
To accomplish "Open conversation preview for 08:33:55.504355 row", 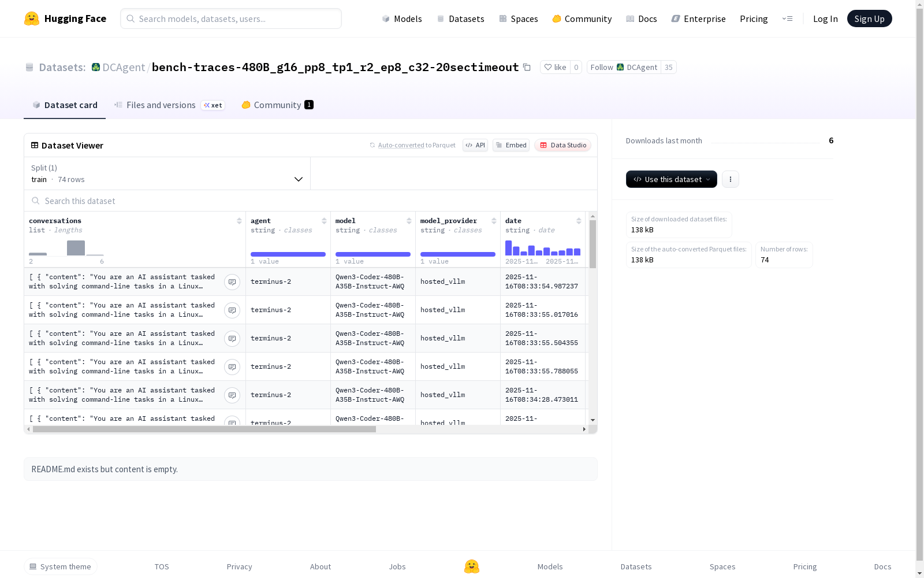I will (x=232, y=338).
